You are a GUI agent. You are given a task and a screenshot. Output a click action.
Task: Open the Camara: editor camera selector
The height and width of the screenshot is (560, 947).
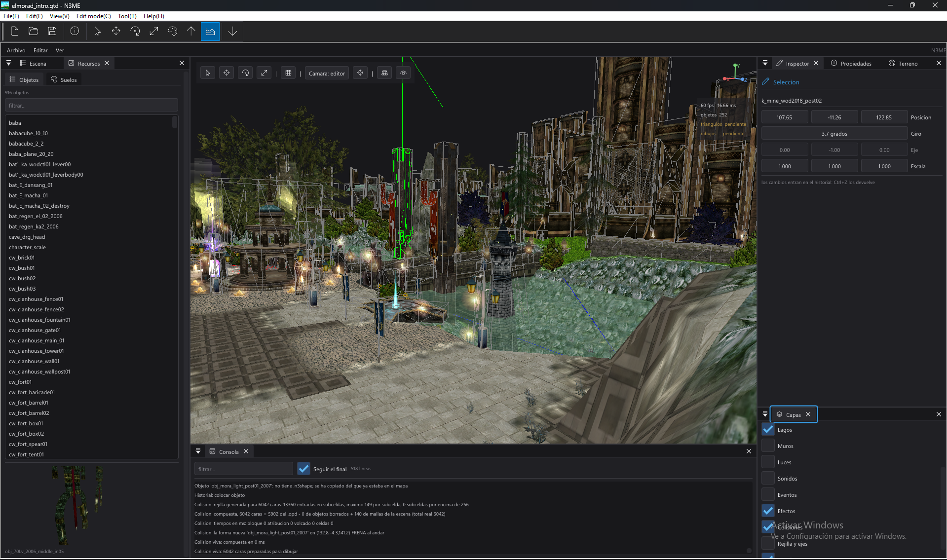coord(327,73)
